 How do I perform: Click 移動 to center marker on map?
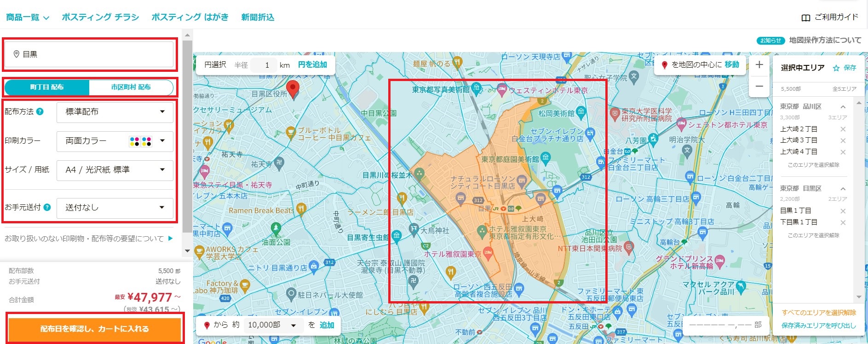[732, 65]
